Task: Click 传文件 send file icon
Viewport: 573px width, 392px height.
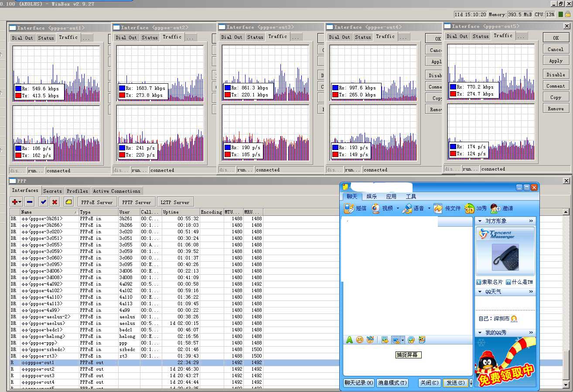Action: pos(438,208)
